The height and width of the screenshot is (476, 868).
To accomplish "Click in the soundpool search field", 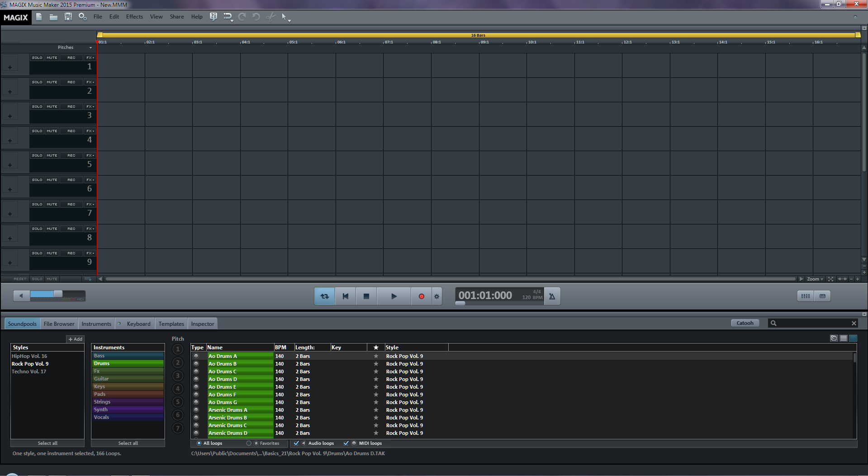I will coord(812,323).
